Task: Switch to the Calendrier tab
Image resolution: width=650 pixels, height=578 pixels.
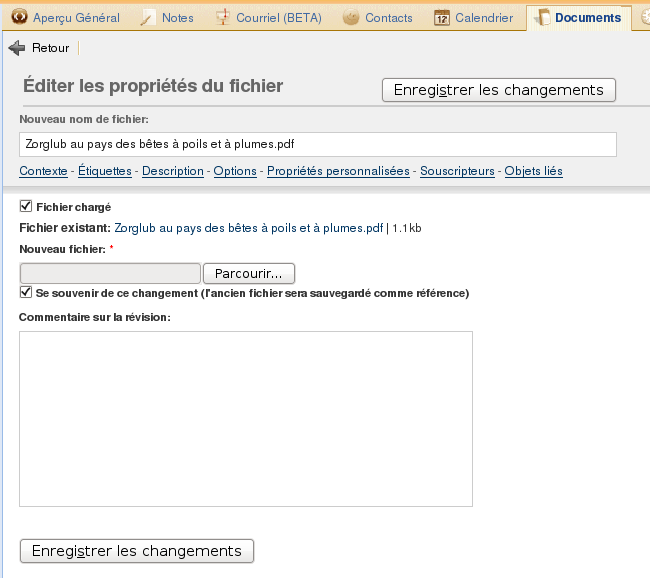Action: pyautogui.click(x=484, y=18)
